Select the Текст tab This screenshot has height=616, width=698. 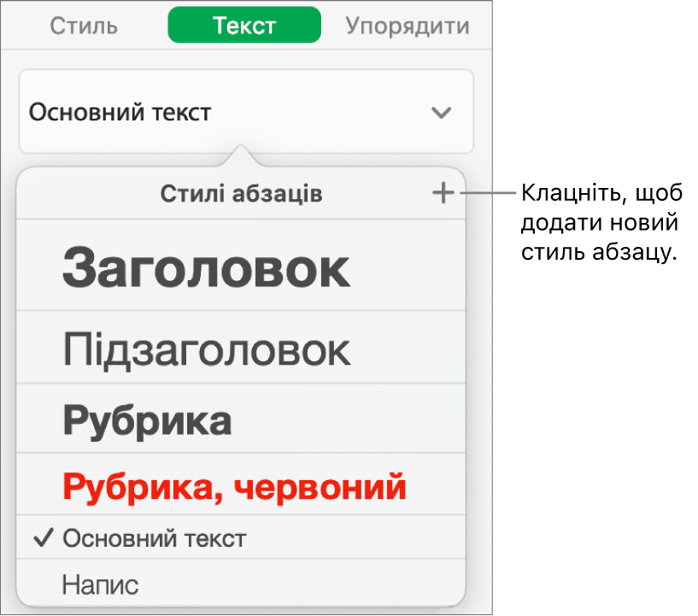(244, 25)
